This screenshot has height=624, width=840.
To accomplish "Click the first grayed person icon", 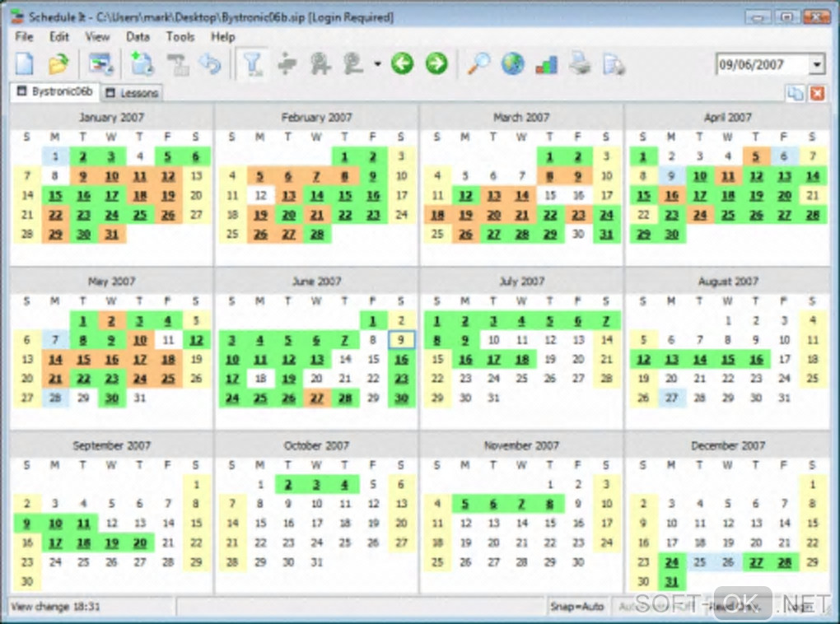I will click(x=320, y=65).
